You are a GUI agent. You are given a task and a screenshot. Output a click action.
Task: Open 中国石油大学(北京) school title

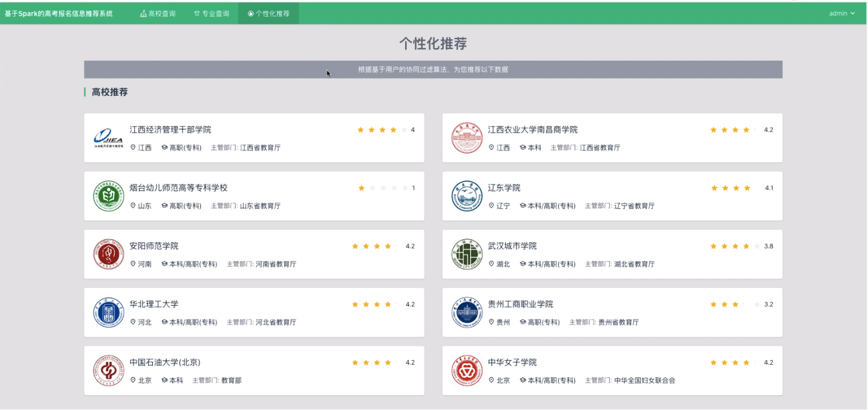[x=165, y=363]
